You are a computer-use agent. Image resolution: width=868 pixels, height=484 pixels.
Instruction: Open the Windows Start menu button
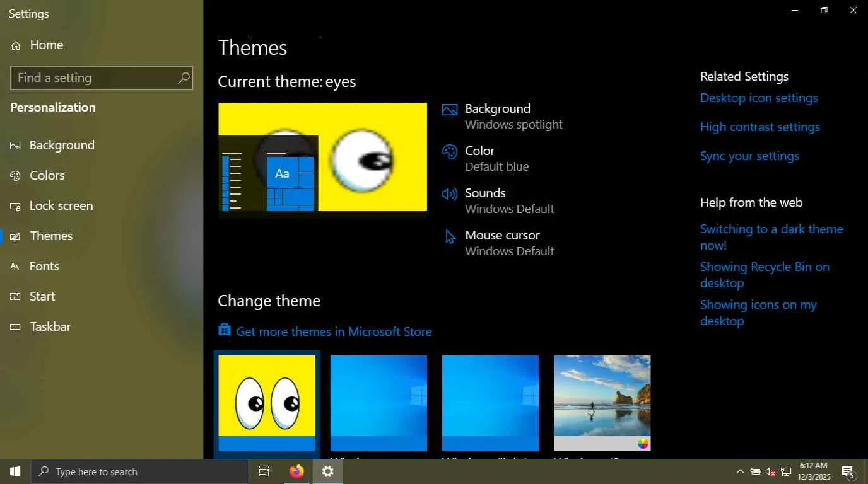[x=15, y=471]
